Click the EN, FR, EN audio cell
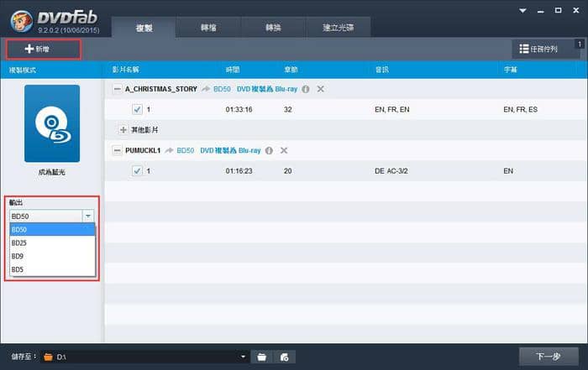The width and height of the screenshot is (588, 370). coord(392,109)
